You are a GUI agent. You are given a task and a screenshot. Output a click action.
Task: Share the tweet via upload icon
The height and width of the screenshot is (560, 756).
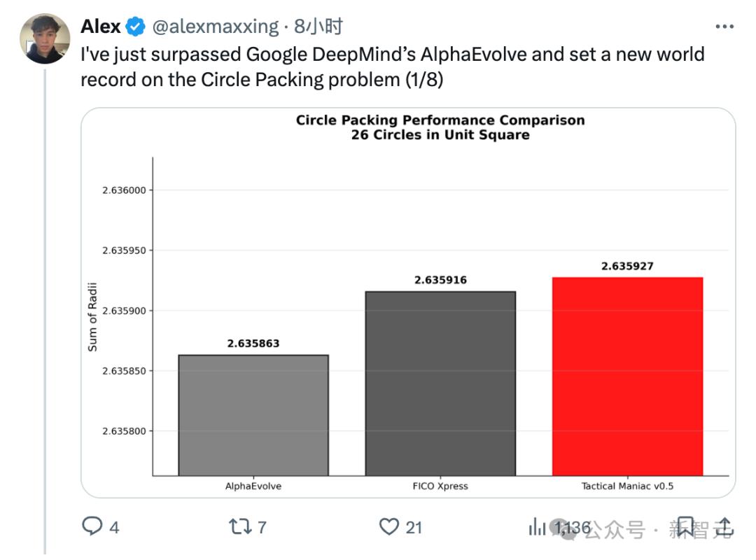(724, 526)
